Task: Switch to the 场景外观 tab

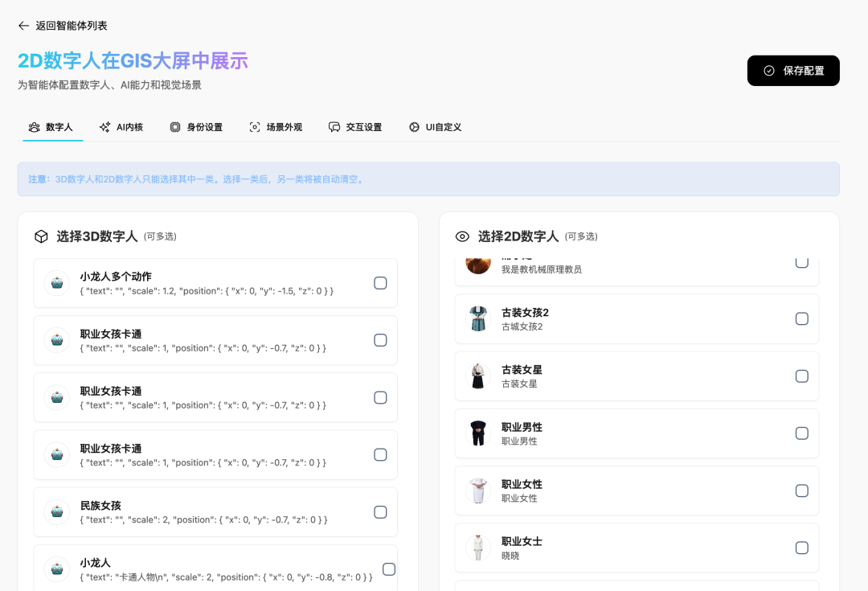Action: coord(276,127)
